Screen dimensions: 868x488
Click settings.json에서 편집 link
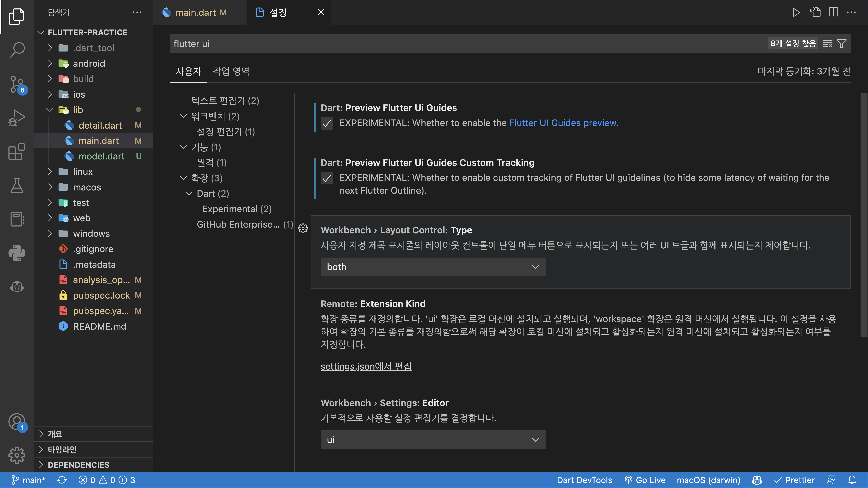click(366, 366)
